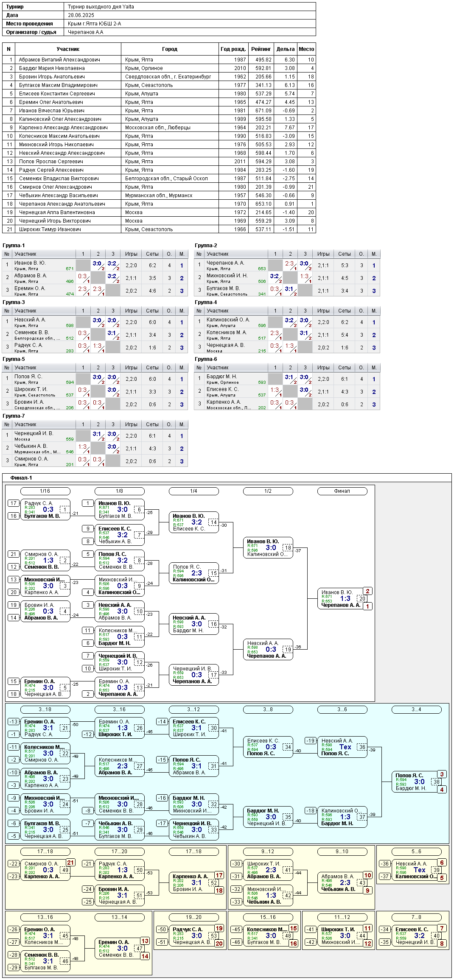The width and height of the screenshot is (454, 980).
Task: Click the 'Год рожд.' column header
Action: pos(233,49)
